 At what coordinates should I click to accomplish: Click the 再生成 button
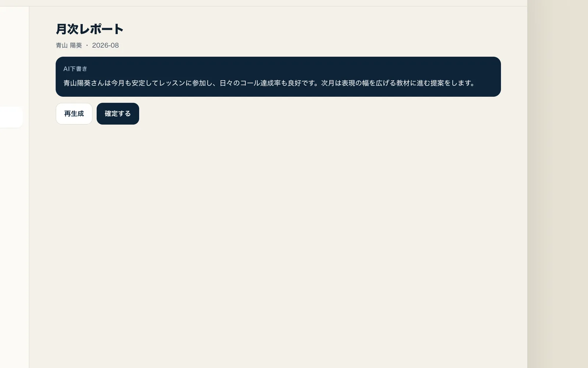tap(74, 114)
